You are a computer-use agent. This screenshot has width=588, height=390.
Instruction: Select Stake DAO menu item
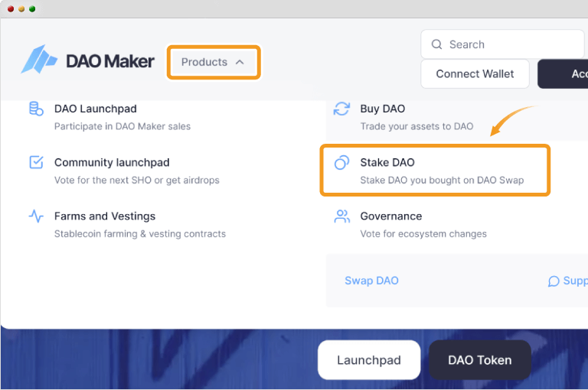click(x=435, y=171)
